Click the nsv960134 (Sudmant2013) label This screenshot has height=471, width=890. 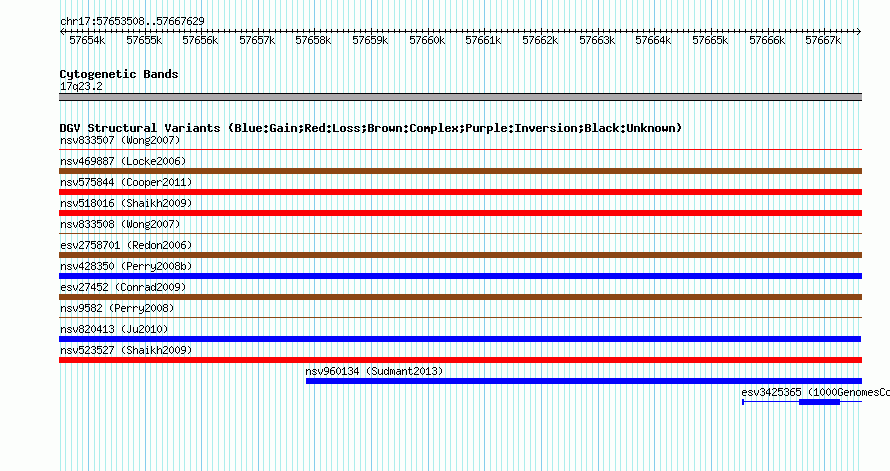374,371
